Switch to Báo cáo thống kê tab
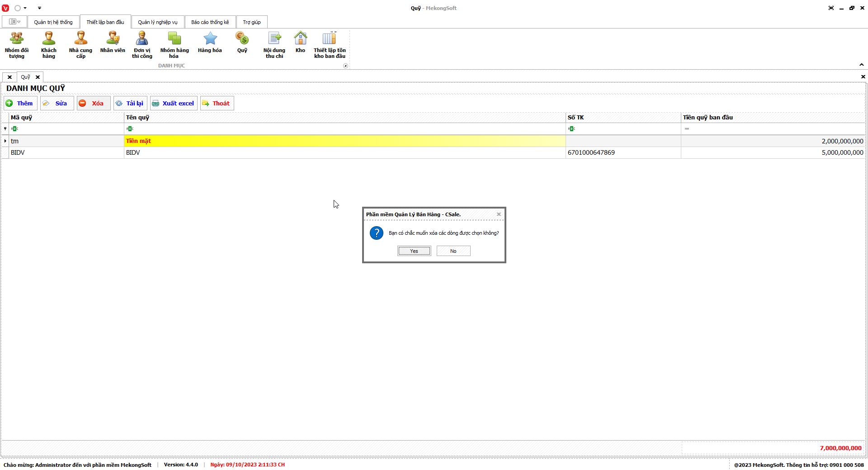The image size is (868, 470). coord(210,22)
